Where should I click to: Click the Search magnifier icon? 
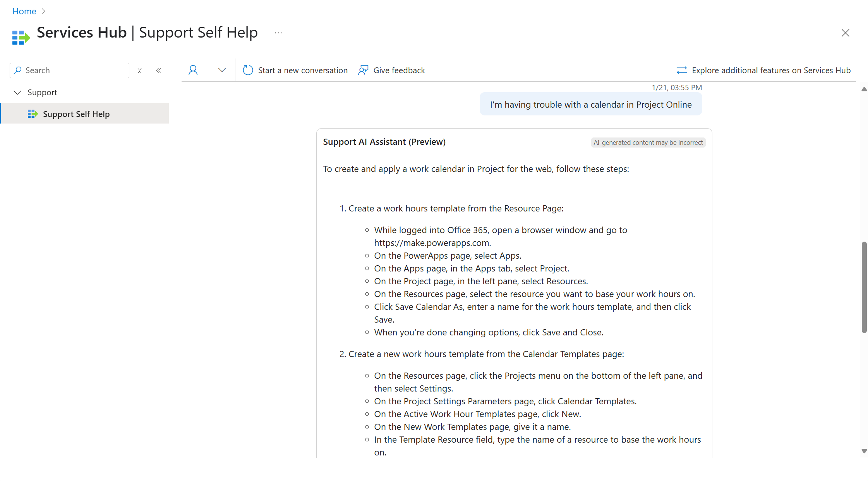[17, 70]
